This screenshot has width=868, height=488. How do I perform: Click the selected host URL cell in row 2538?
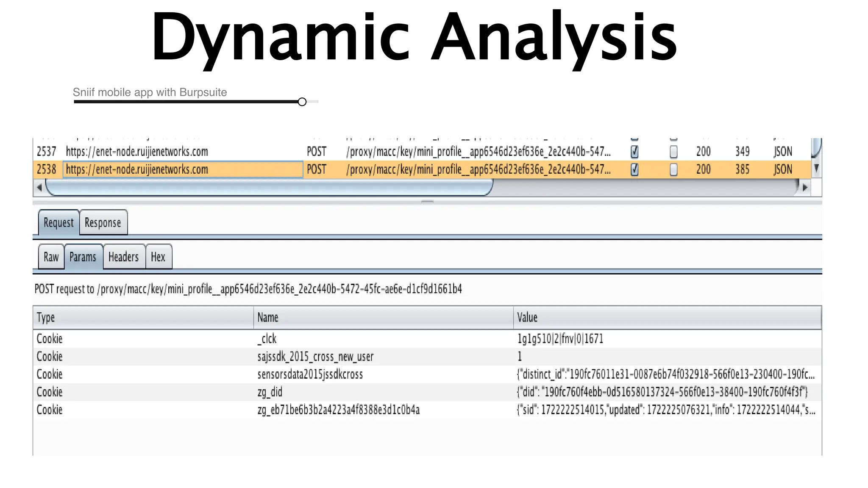point(183,169)
